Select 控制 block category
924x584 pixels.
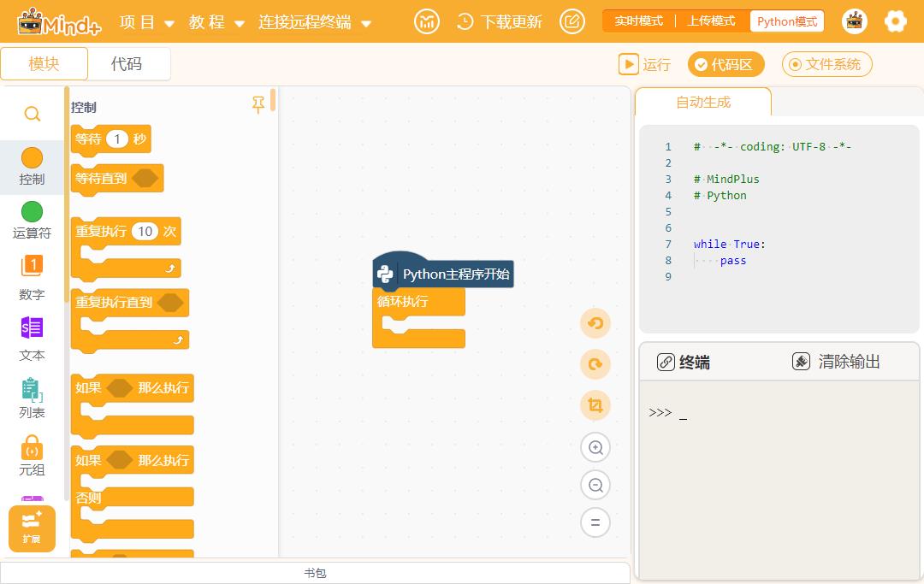click(x=32, y=167)
